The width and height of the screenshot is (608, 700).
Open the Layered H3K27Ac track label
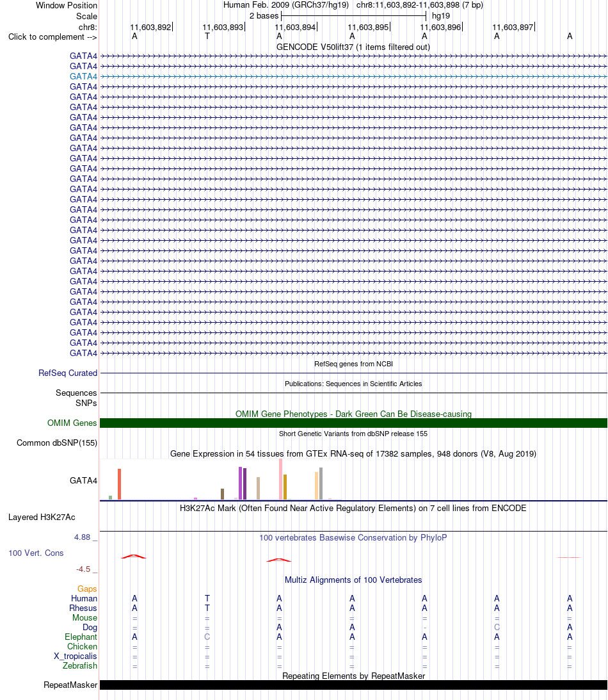pyautogui.click(x=42, y=517)
